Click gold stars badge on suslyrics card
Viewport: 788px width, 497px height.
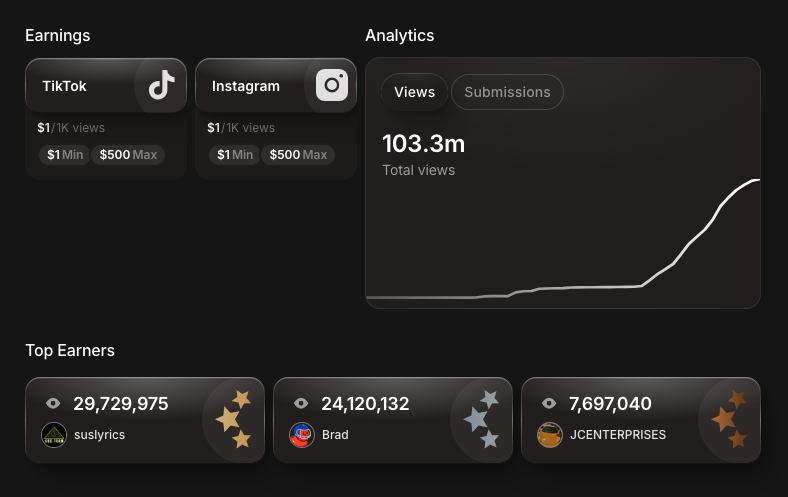pos(234,419)
